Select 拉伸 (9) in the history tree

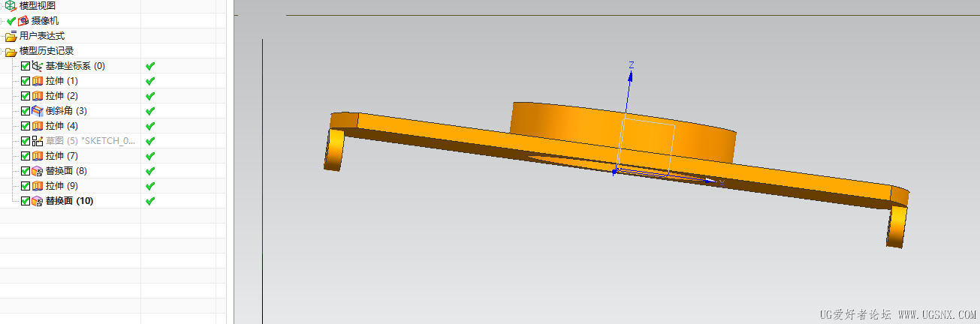pos(62,186)
